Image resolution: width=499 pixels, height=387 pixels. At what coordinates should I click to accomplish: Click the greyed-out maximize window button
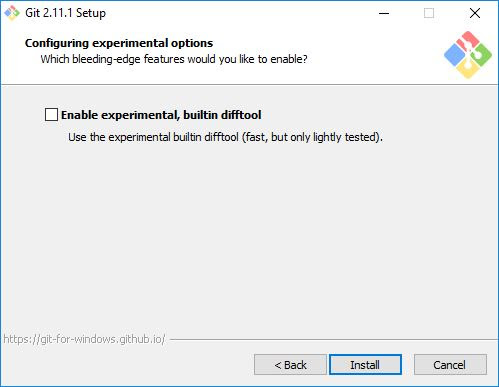tap(429, 13)
